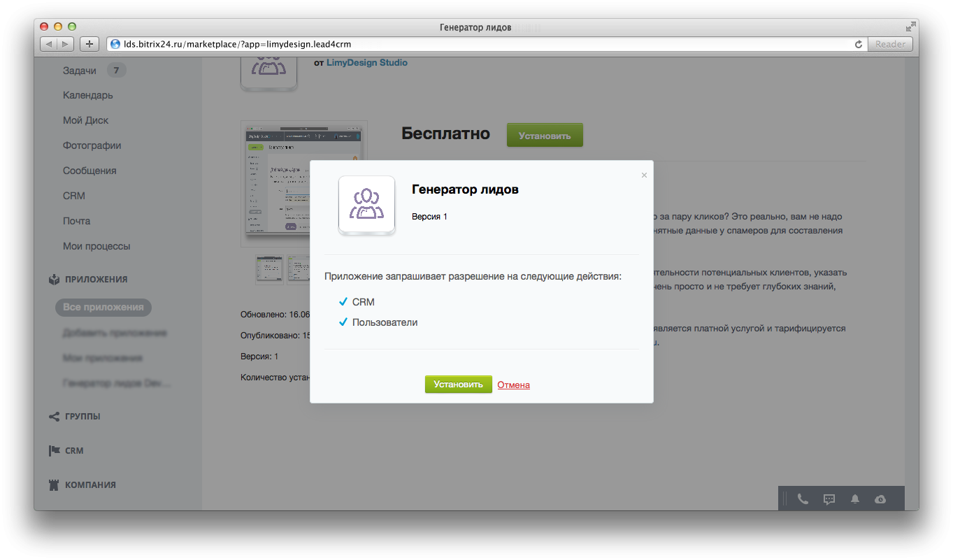Click the Отмена cancel link

pyautogui.click(x=513, y=385)
